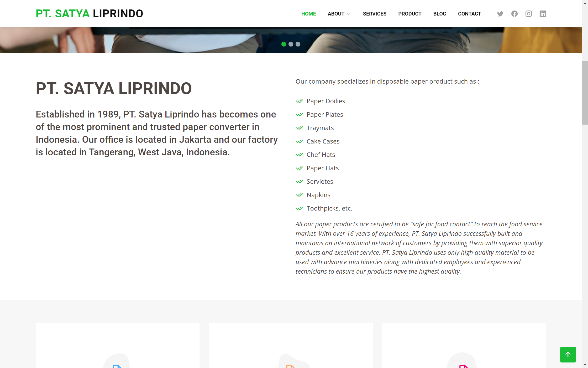The height and width of the screenshot is (368, 588).
Task: Navigate to the BLOG page
Action: click(x=439, y=14)
